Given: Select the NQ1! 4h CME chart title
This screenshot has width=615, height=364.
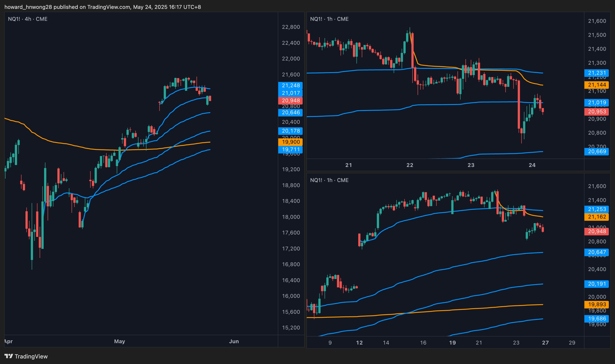Looking at the screenshot, I should [x=27, y=19].
